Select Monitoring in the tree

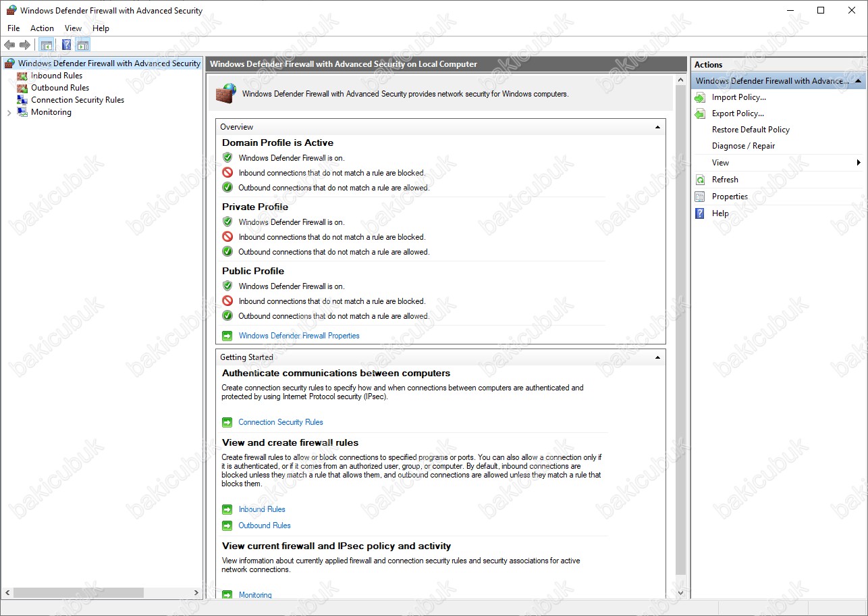51,112
